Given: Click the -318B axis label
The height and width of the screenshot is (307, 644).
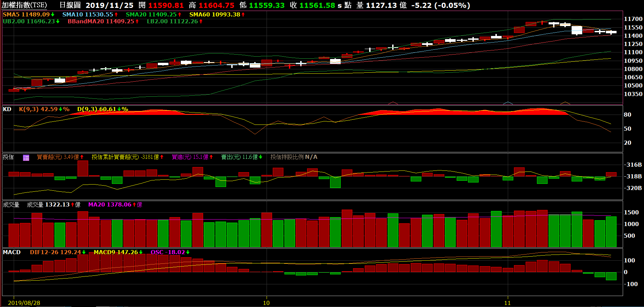Looking at the screenshot, I should point(633,176).
